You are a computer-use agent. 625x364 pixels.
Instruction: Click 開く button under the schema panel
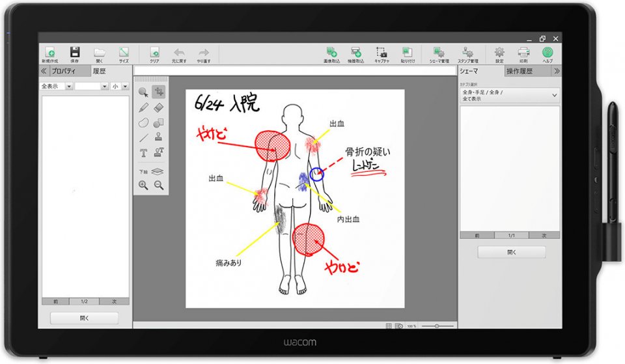point(511,252)
